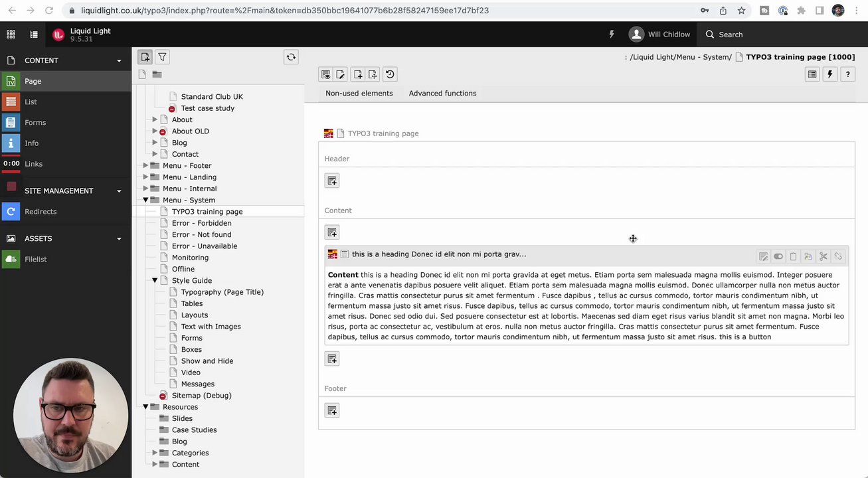Click the clear cache lightning icon in docheader
The height and width of the screenshot is (478, 868).
[x=829, y=74]
